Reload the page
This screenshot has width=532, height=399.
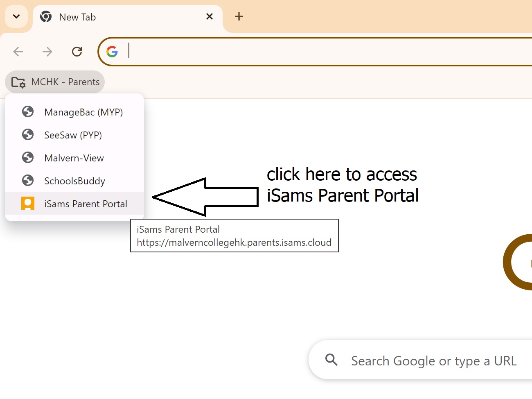click(x=77, y=52)
